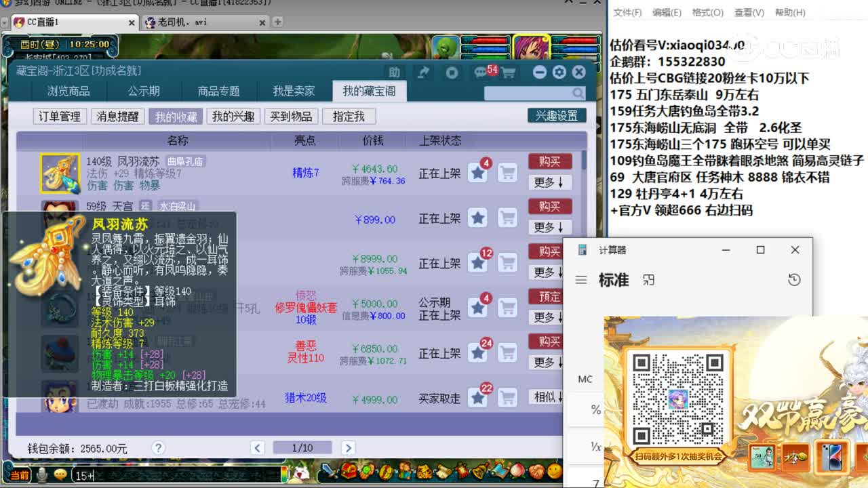Screen dimensions: 868x488
Task: Switch to the 浏览商品 tab
Action: click(68, 91)
